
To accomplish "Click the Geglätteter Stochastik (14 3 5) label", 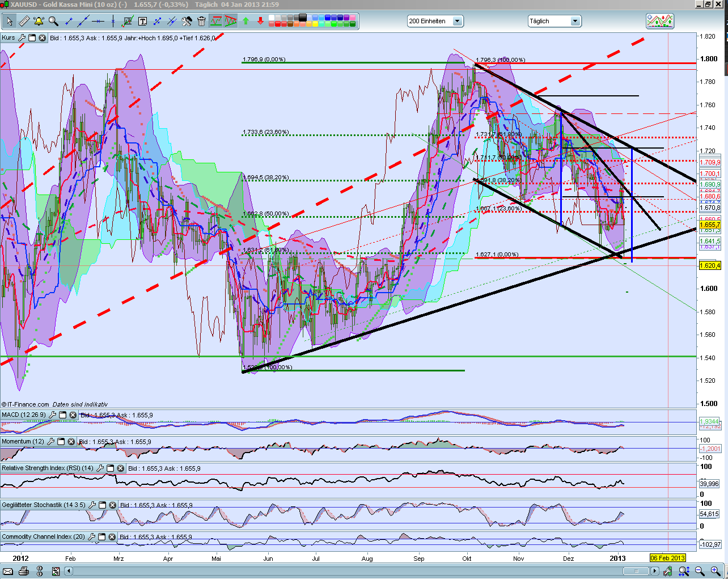I will 44,505.
